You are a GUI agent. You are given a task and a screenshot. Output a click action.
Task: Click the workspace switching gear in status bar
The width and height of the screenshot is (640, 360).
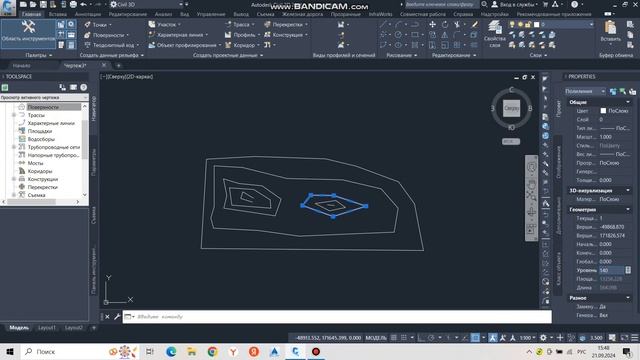click(x=543, y=338)
